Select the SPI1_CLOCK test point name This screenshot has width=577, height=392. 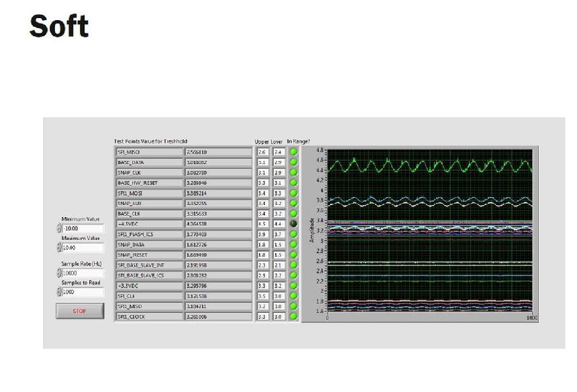coord(149,316)
